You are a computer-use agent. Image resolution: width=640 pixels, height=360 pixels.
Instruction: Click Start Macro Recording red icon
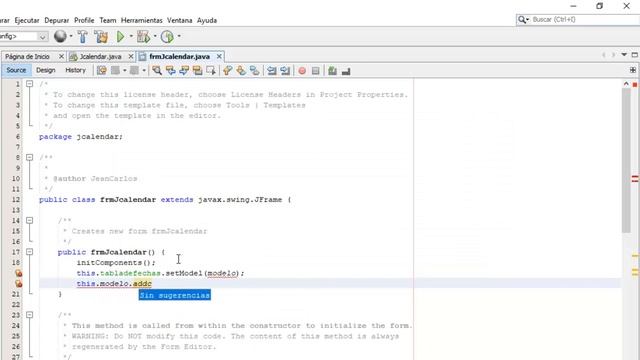pos(302,71)
